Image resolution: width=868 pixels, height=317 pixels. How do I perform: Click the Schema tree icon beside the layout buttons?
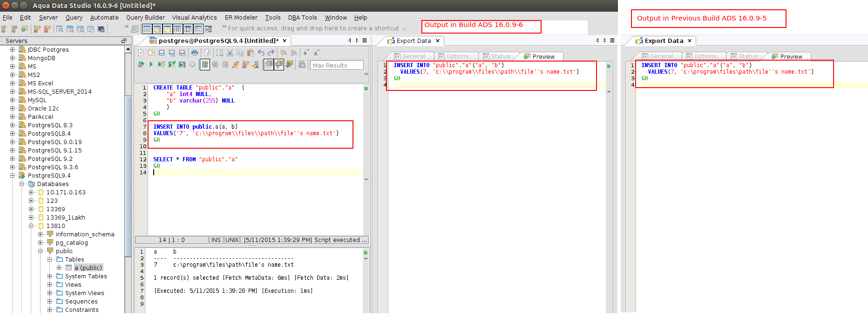[x=208, y=29]
